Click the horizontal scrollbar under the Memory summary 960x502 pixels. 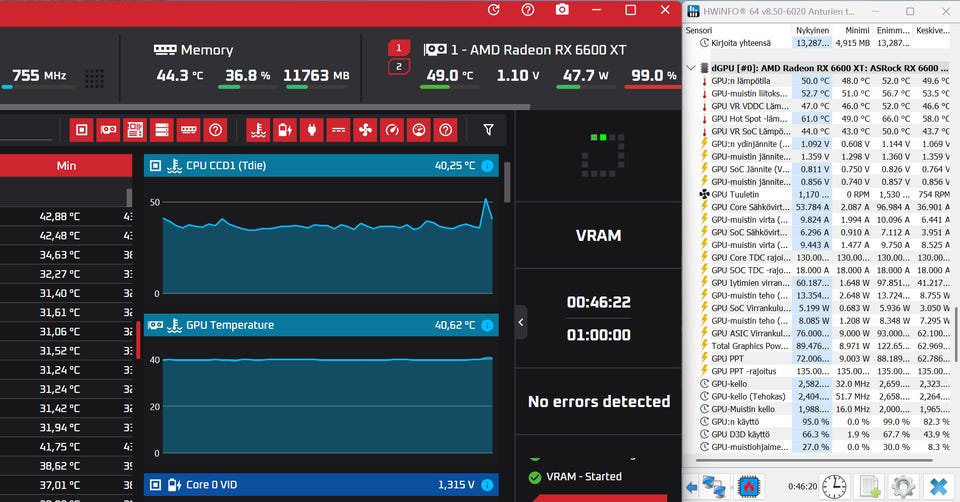tap(264, 107)
